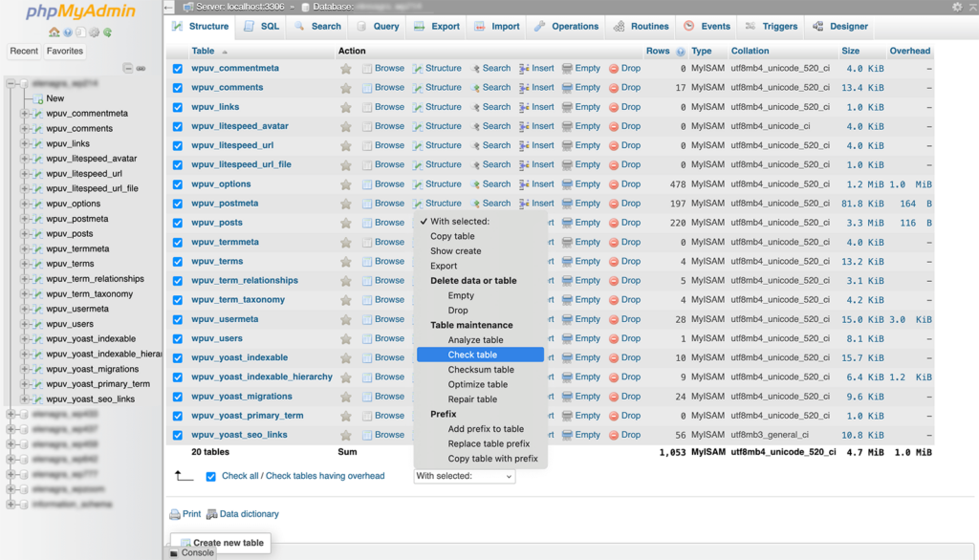Star the wpuv_options table as favorite
The image size is (979, 560).
click(x=346, y=184)
